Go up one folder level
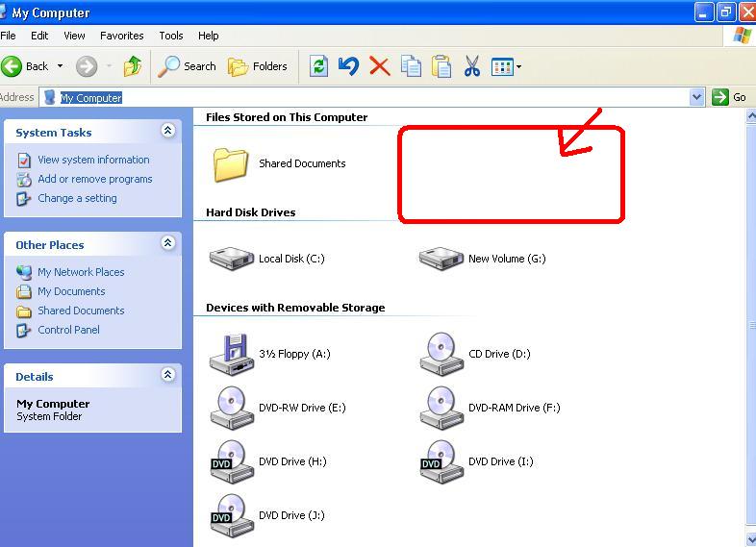Image resolution: width=756 pixels, height=547 pixels. click(x=133, y=66)
